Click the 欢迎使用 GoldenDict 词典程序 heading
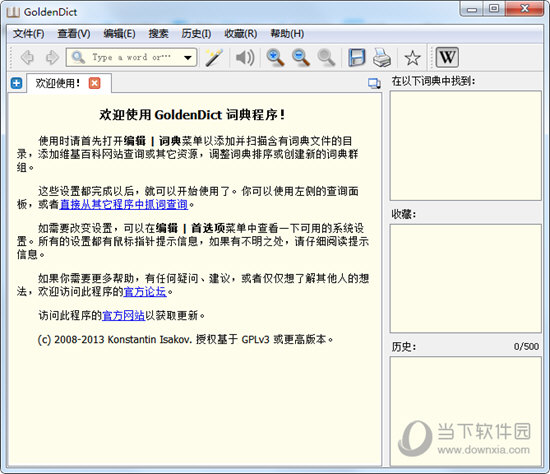 [192, 115]
